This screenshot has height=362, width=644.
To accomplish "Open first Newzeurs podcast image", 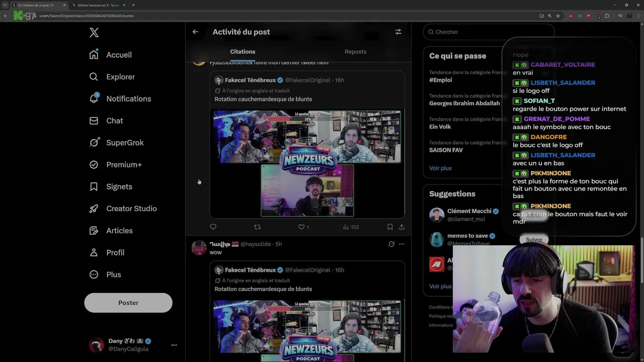I will (307, 164).
